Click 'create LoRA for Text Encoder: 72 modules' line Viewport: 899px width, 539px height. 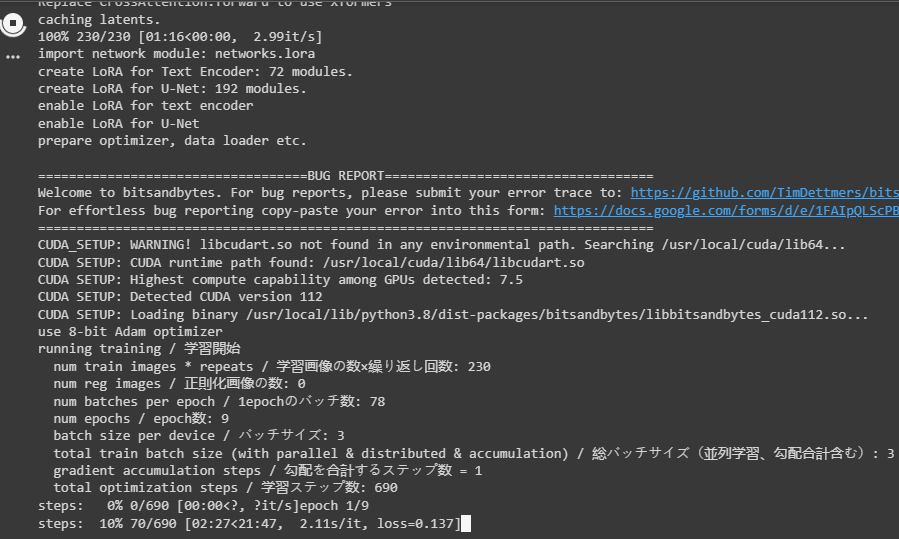[x=195, y=72]
